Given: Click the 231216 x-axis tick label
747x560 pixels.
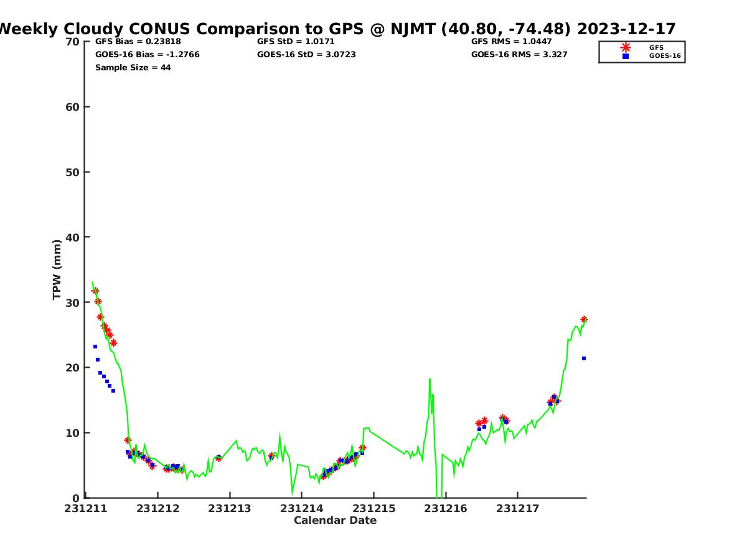Looking at the screenshot, I should [446, 508].
